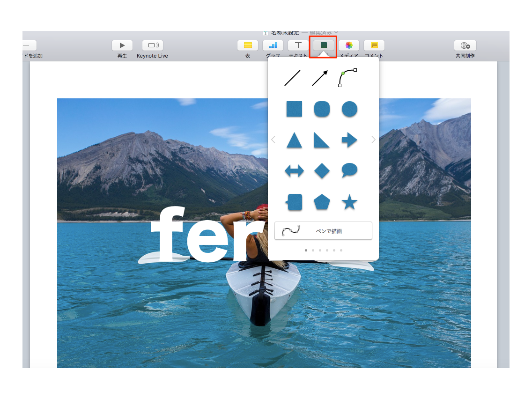The height and width of the screenshot is (399, 532).
Task: Insert the circle shape
Action: 349,109
